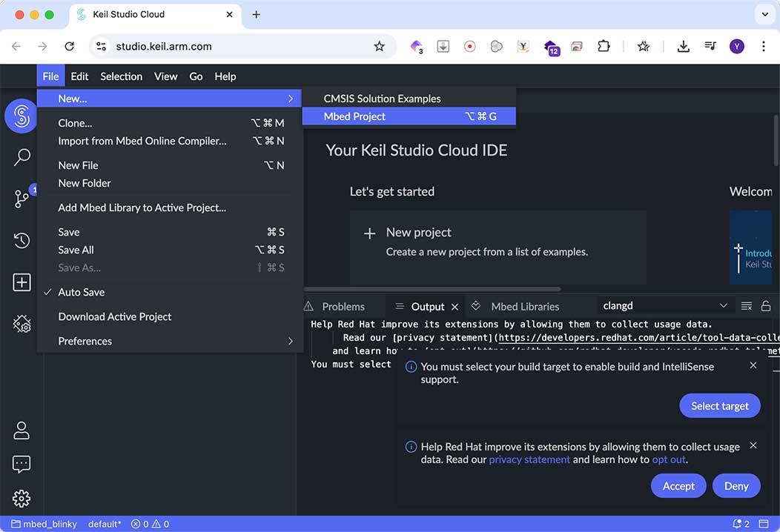Image resolution: width=780 pixels, height=532 pixels.
Task: Open the browser downloads icon
Action: click(x=683, y=46)
